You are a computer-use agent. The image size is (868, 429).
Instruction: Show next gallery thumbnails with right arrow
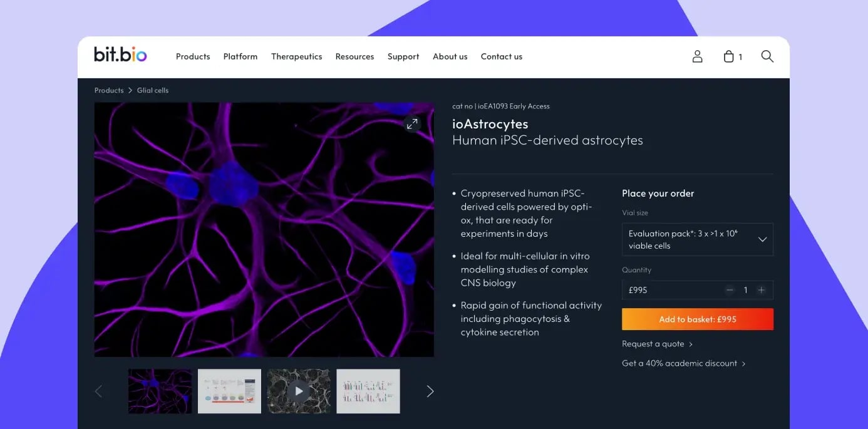[430, 391]
